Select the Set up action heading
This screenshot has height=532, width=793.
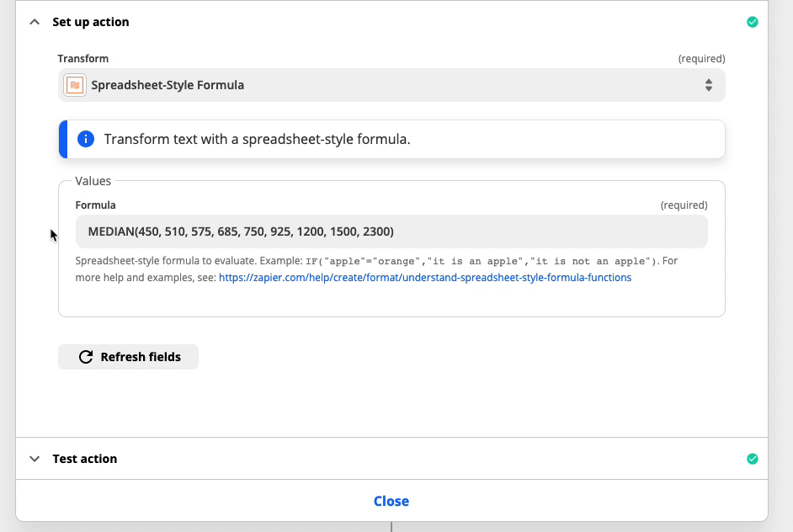tap(91, 22)
